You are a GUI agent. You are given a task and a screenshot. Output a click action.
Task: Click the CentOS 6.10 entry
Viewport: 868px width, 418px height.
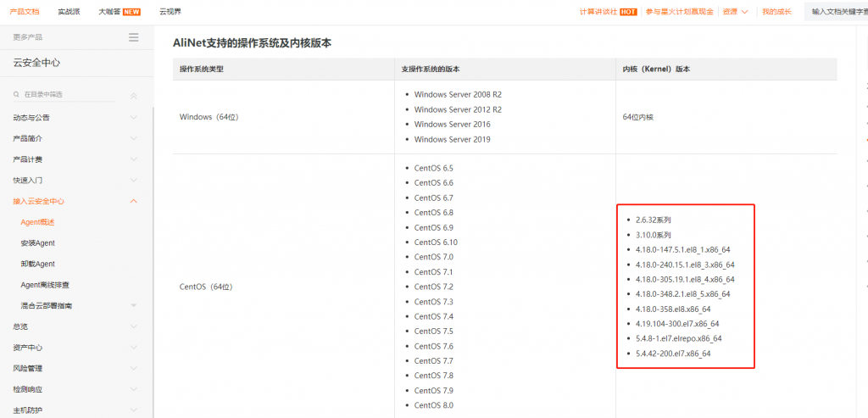tap(436, 242)
